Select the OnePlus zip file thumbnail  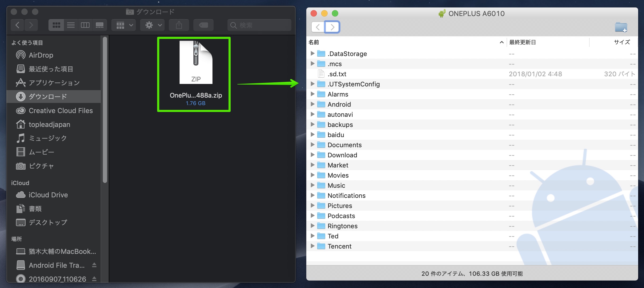tap(196, 63)
